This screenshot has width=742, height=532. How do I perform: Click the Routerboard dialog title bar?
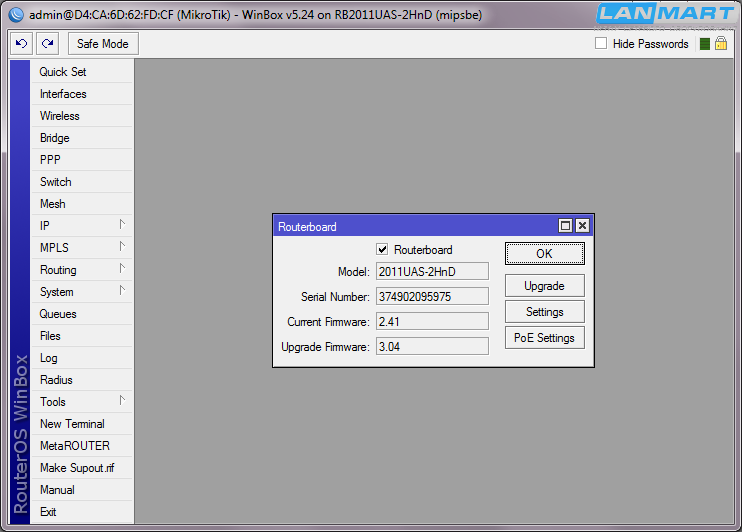(x=416, y=226)
